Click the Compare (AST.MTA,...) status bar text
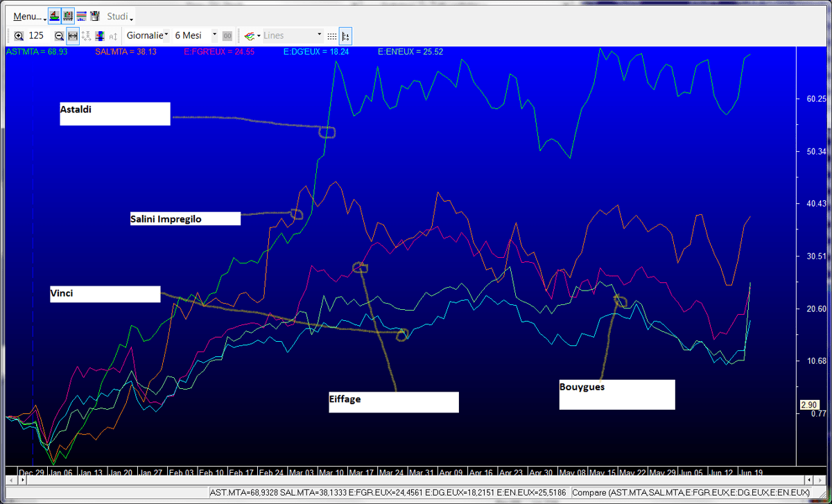Screen dimensions: 832x504 click(x=691, y=493)
